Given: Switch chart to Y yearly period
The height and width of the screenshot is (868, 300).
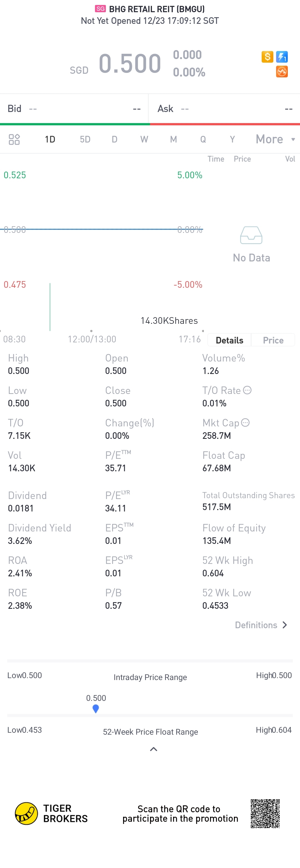Looking at the screenshot, I should [x=232, y=139].
